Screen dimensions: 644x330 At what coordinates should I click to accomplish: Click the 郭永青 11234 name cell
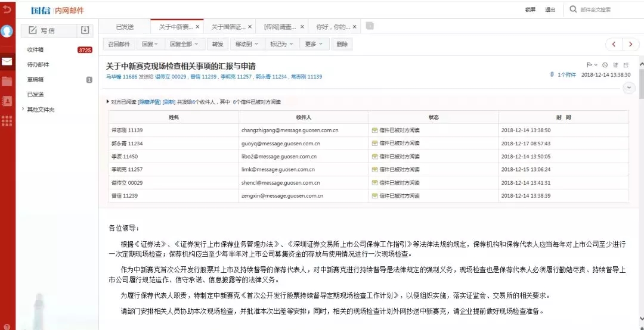(x=174, y=143)
